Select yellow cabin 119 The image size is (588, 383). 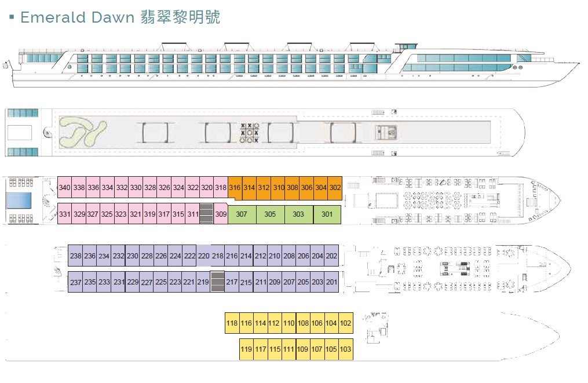coord(246,349)
